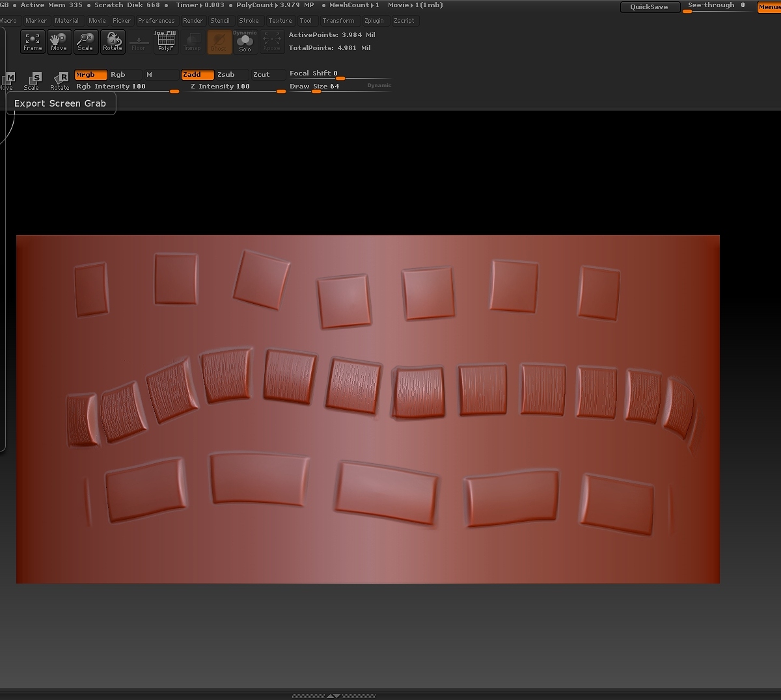The width and height of the screenshot is (781, 700).
Task: Expand the bottom tray divider arrows
Action: click(x=333, y=696)
